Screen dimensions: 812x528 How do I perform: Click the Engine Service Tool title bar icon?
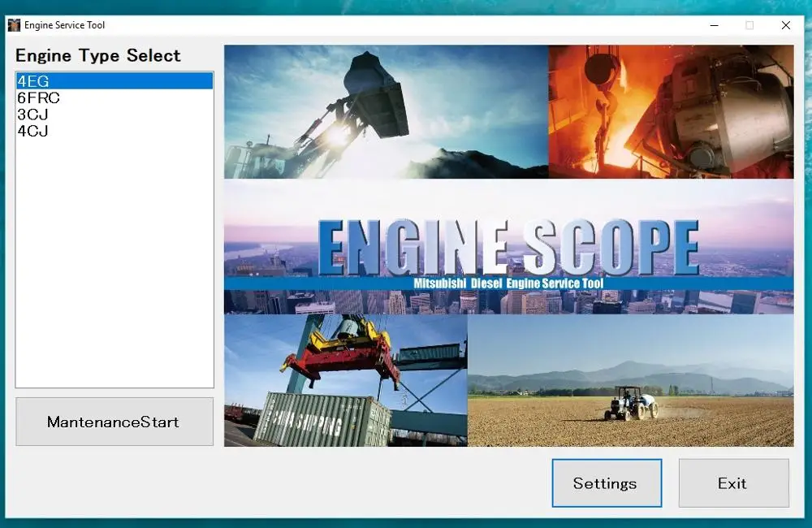click(x=14, y=25)
